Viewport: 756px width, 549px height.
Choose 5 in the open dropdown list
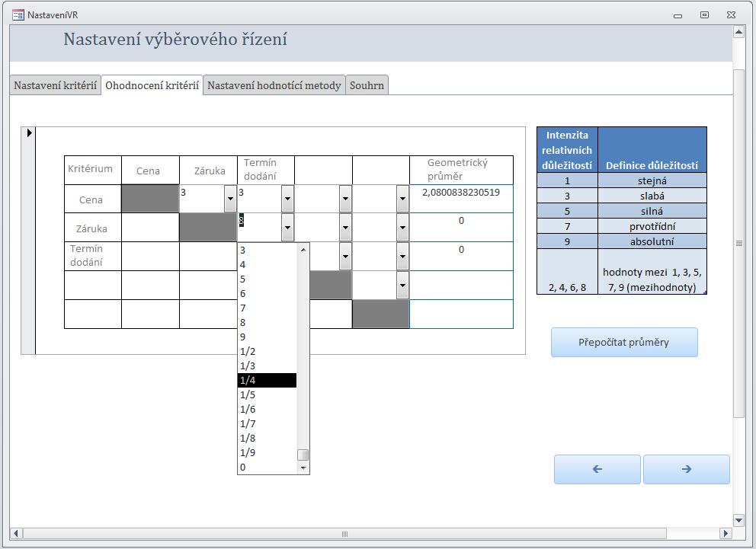tap(267, 279)
